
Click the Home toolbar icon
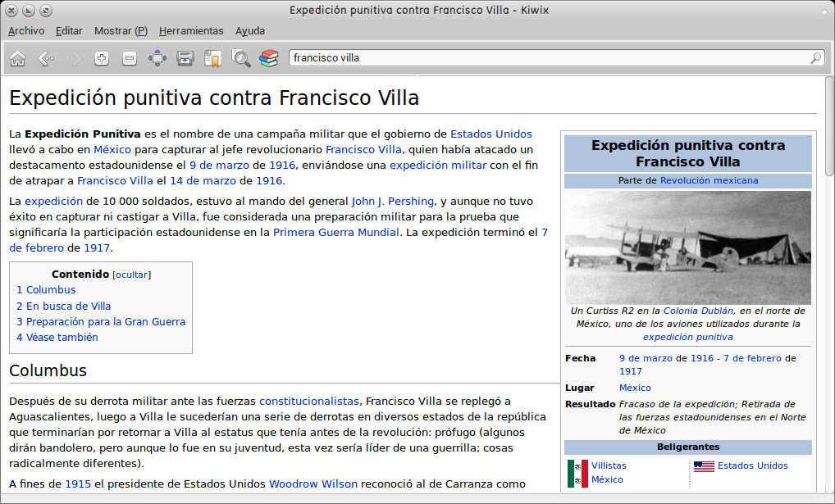[x=17, y=58]
